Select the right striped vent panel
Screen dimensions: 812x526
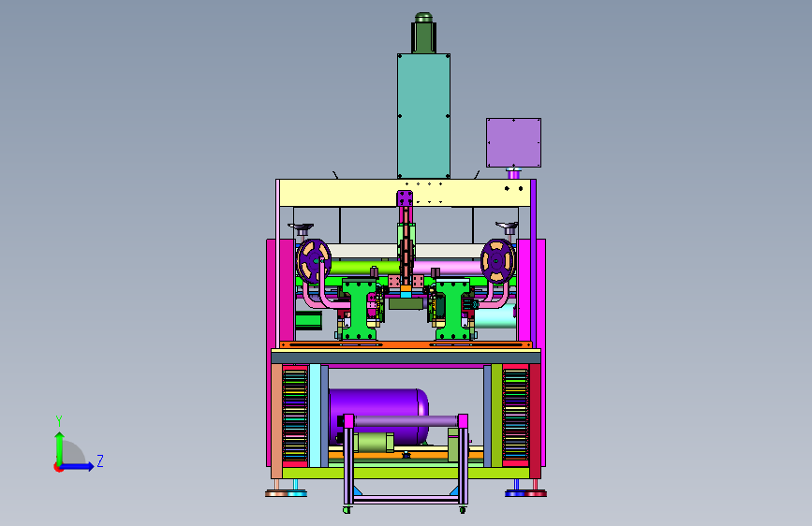[516, 415]
